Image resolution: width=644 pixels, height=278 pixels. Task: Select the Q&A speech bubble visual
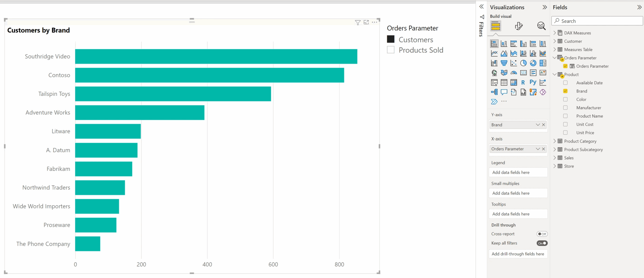point(504,92)
